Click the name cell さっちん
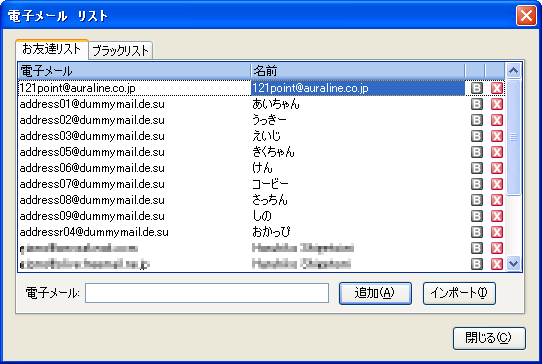The image size is (542, 364). 270,199
